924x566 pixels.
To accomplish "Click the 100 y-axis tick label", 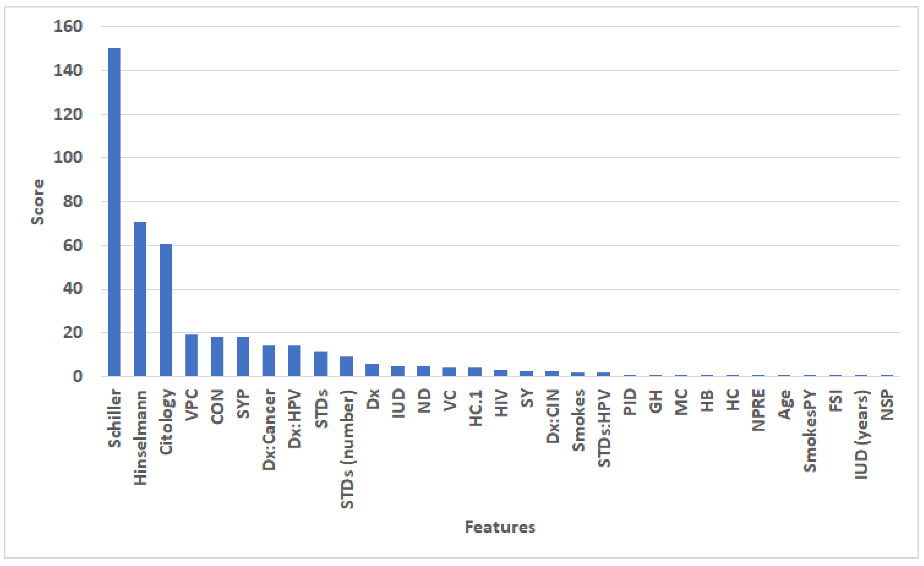I will coord(68,157).
